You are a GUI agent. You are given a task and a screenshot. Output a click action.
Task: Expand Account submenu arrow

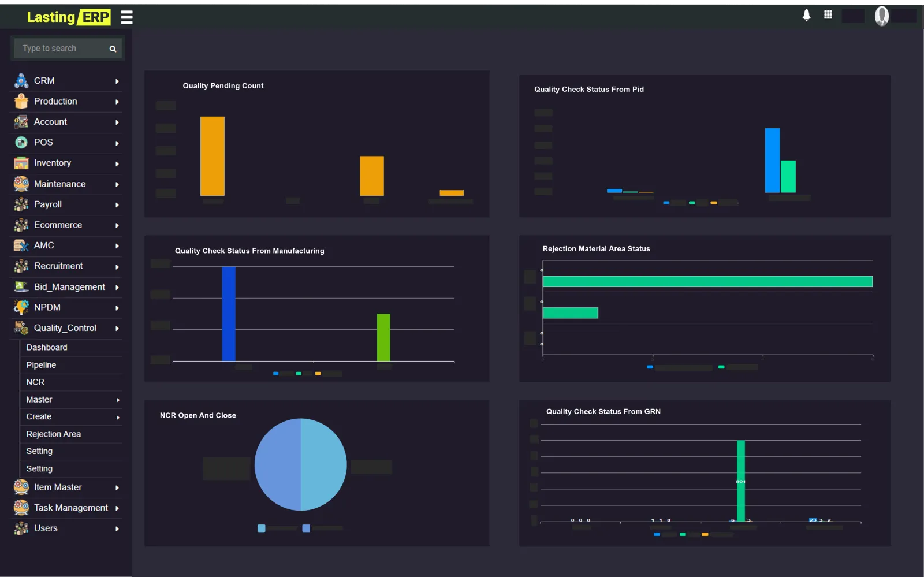pyautogui.click(x=117, y=122)
